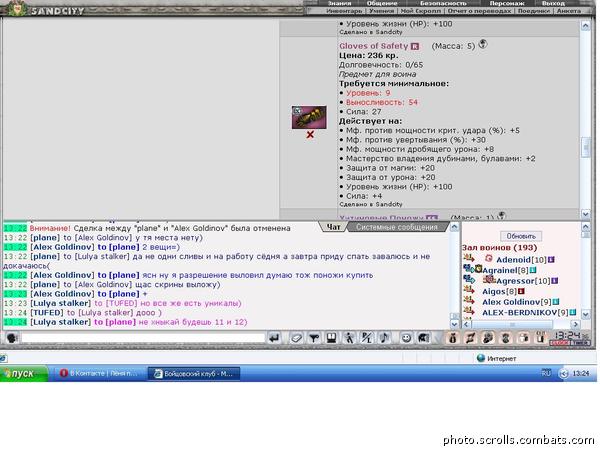Click the Выход menu item
This screenshot has width=600, height=450.
pos(553,3)
